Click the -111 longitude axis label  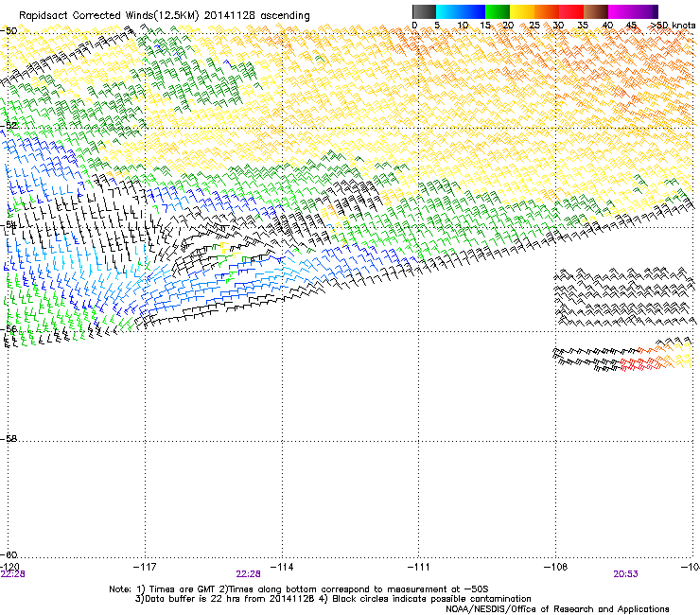pyautogui.click(x=419, y=567)
